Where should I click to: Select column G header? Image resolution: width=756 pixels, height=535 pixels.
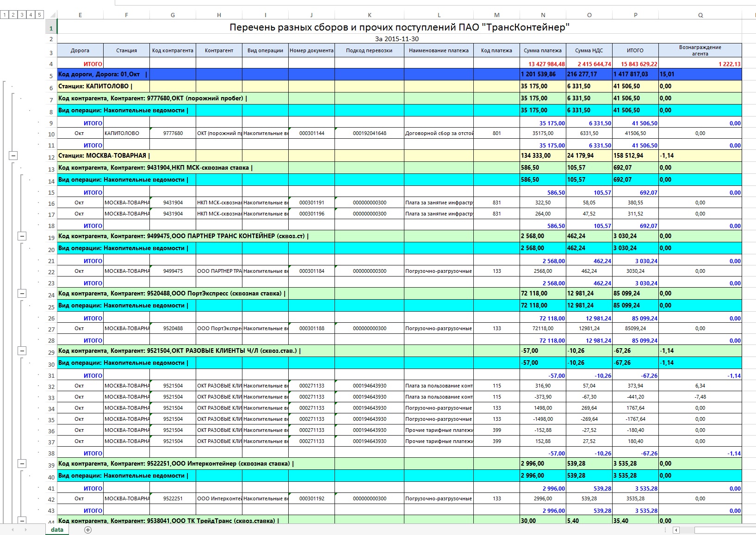click(173, 15)
